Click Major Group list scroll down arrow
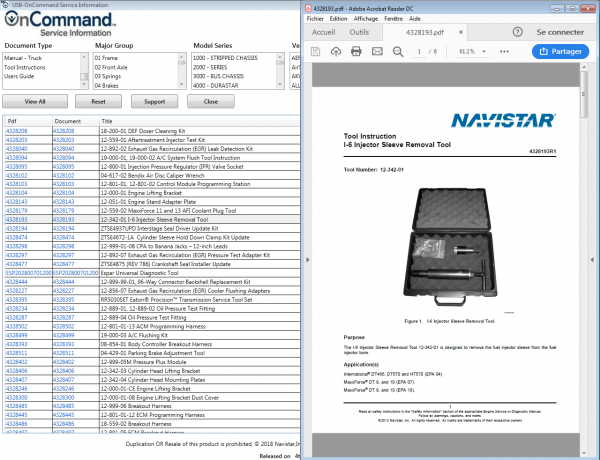Viewport: 600px width, 460px height. coord(182,84)
